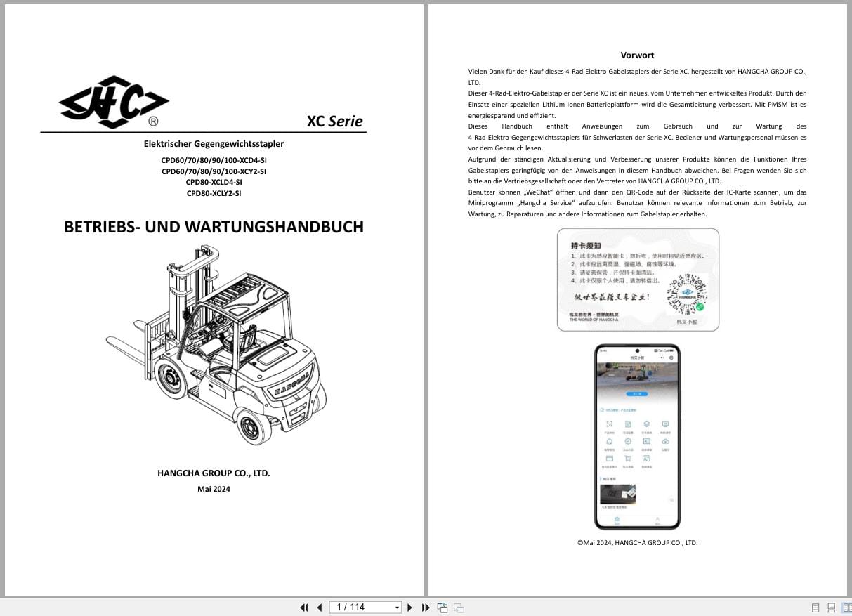Jump to the first page
852x616 pixels.
coord(304,607)
